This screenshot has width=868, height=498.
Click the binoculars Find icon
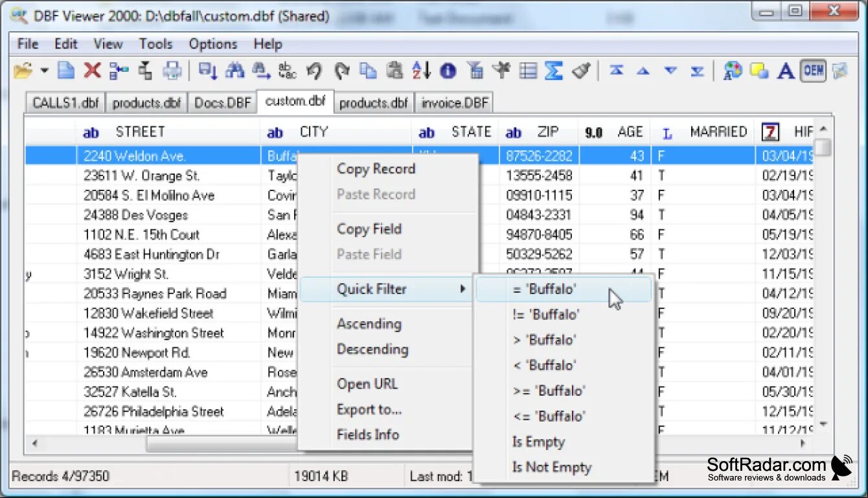[x=234, y=71]
